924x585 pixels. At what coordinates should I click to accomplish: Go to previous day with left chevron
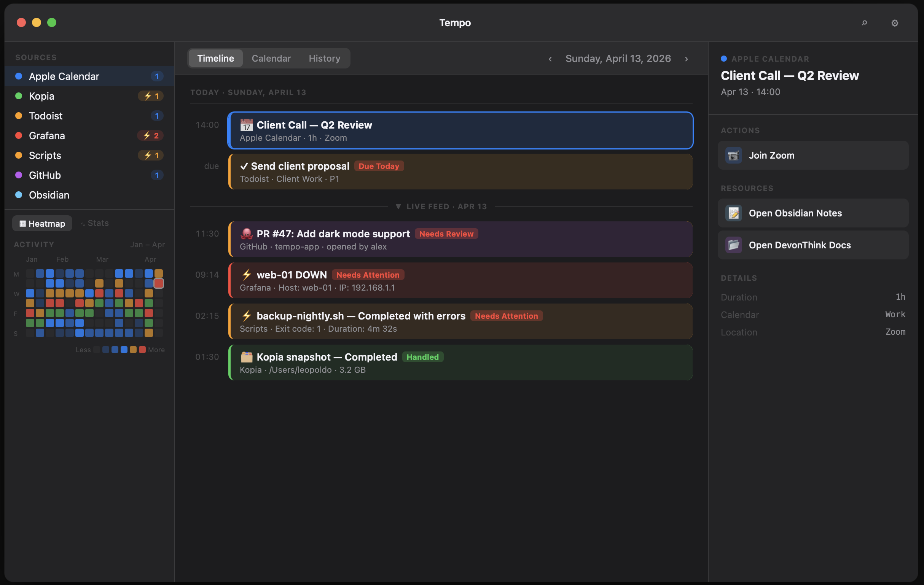(x=550, y=59)
